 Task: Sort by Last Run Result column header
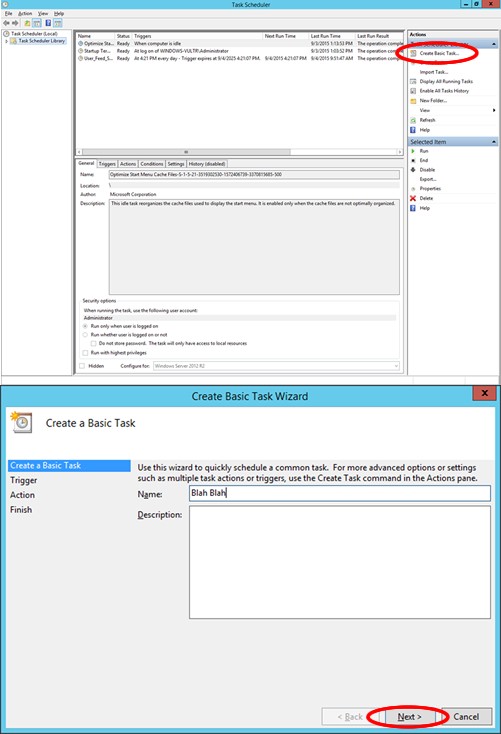[379, 36]
